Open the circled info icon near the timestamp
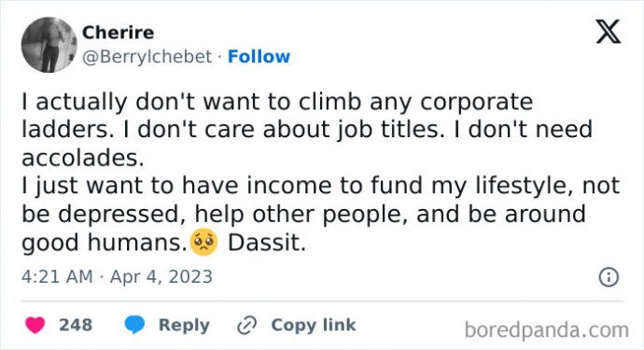 609,277
